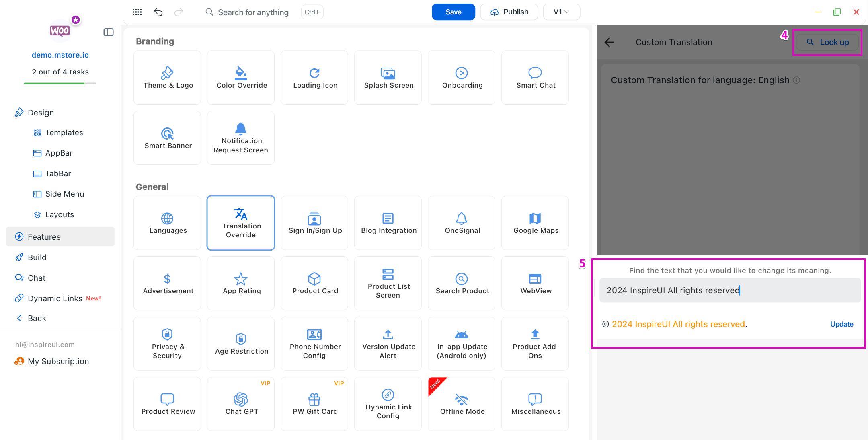Screen dimensions: 868x440
Task: Expand the V1 version dropdown
Action: [561, 12]
